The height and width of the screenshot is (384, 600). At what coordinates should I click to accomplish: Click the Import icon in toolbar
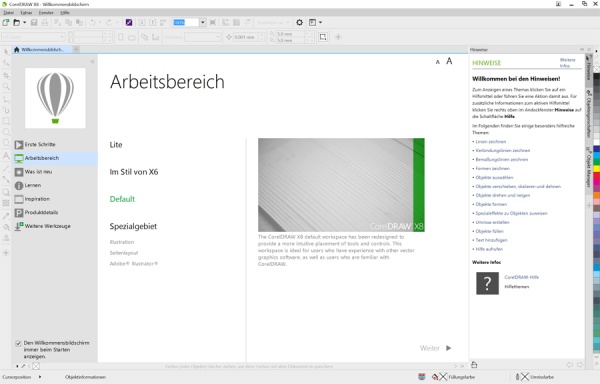click(x=142, y=23)
